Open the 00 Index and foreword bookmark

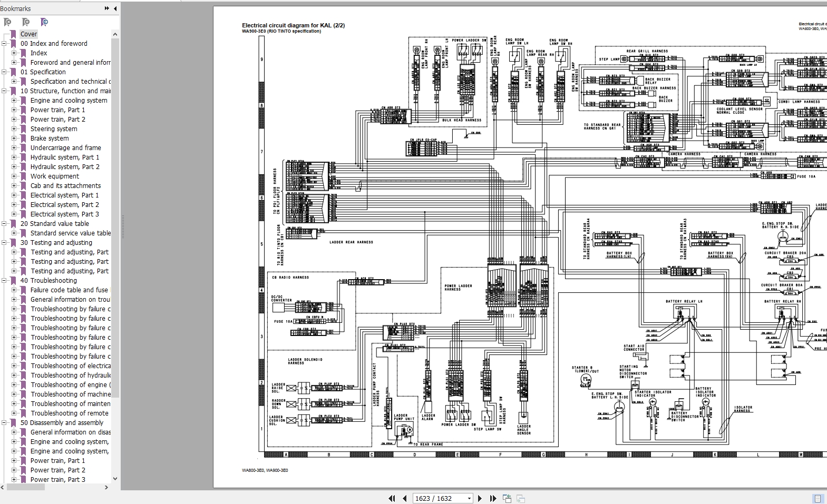tap(54, 44)
